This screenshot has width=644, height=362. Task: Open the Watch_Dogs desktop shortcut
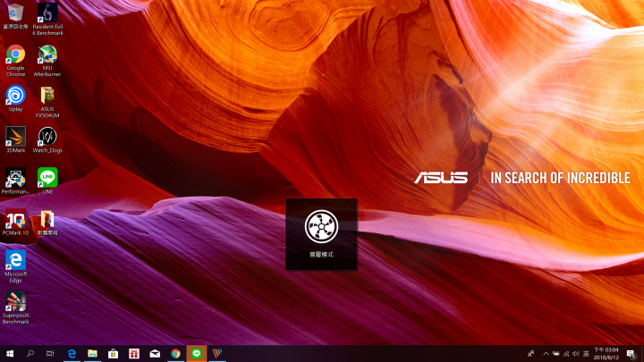47,139
